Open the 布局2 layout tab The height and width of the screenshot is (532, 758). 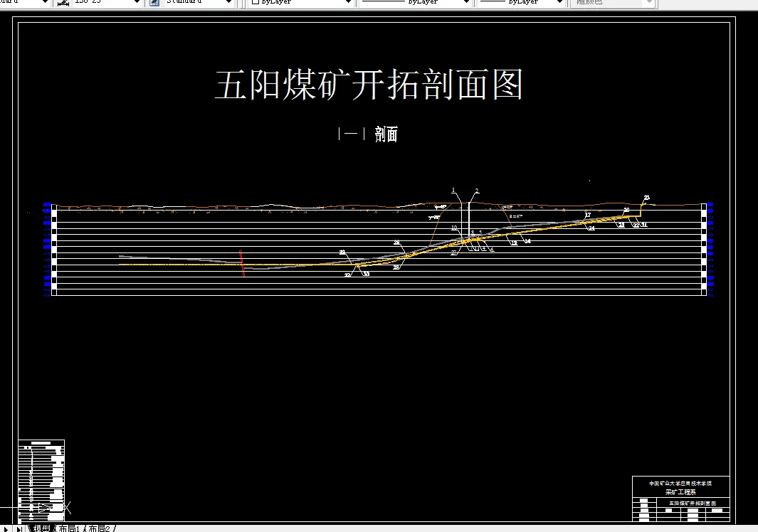click(x=99, y=528)
